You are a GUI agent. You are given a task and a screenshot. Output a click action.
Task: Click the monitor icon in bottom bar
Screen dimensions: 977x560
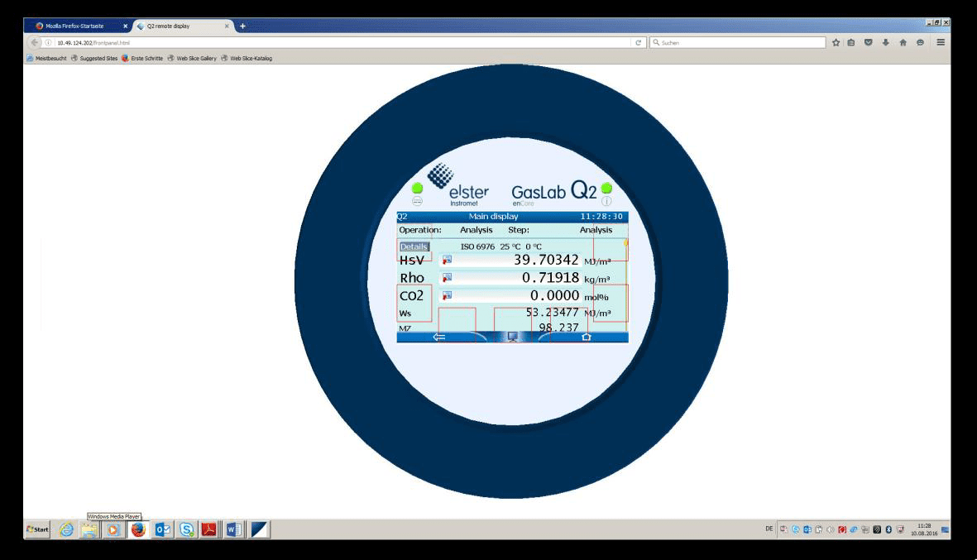click(x=513, y=337)
